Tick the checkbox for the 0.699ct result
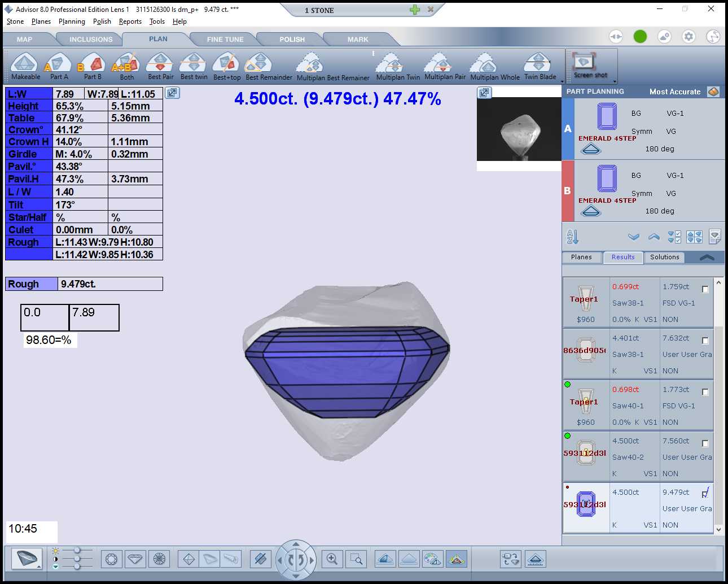The image size is (728, 584). 705,289
